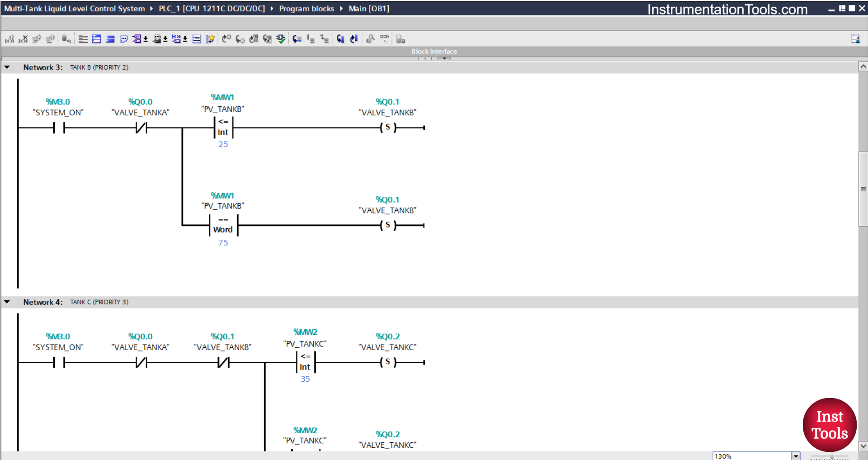Collapse Network 3 TANK B
868x460 pixels.
[x=7, y=67]
